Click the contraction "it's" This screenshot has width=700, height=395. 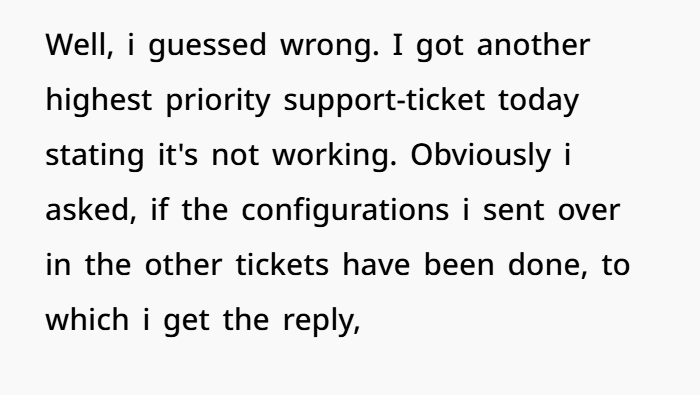point(178,154)
